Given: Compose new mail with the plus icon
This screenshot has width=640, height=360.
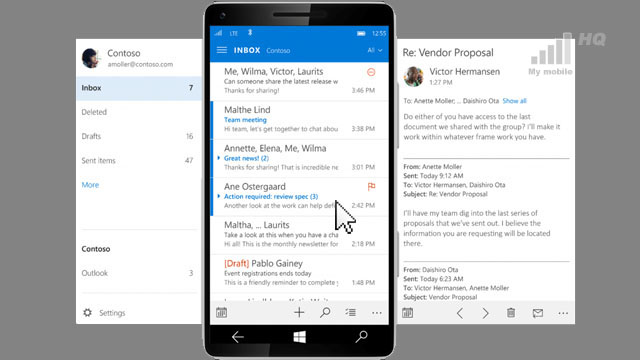Looking at the screenshot, I should pos(299,313).
